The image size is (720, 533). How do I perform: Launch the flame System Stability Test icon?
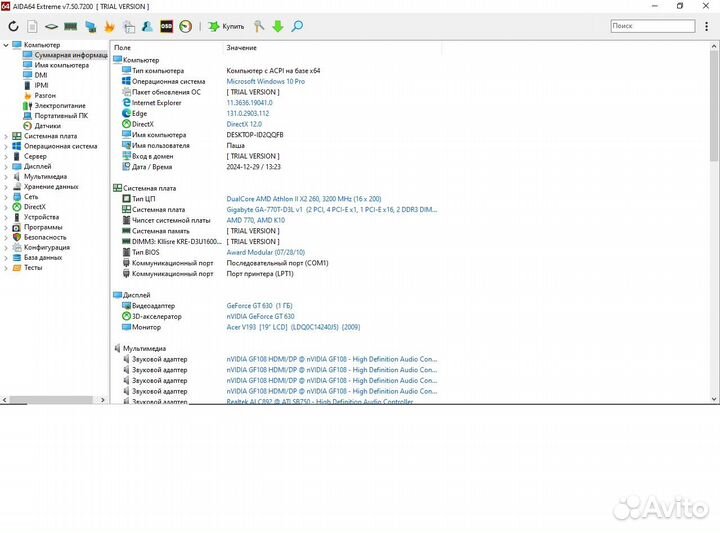click(x=109, y=26)
